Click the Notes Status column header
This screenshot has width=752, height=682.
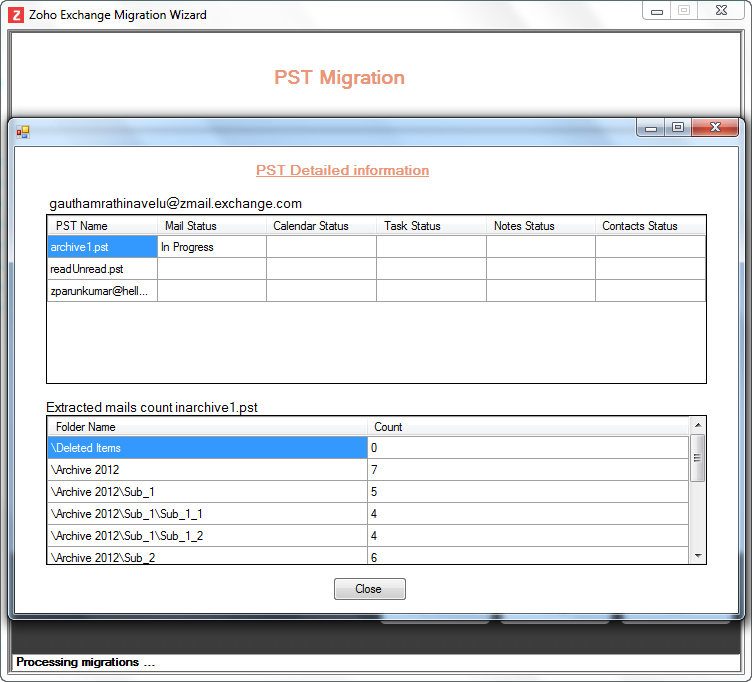point(541,226)
